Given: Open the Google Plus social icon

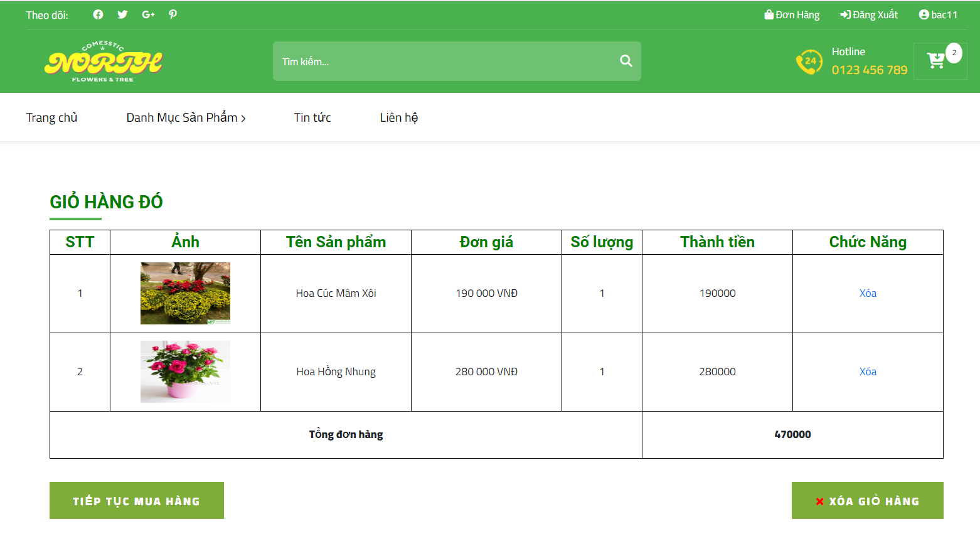Looking at the screenshot, I should coord(148,14).
